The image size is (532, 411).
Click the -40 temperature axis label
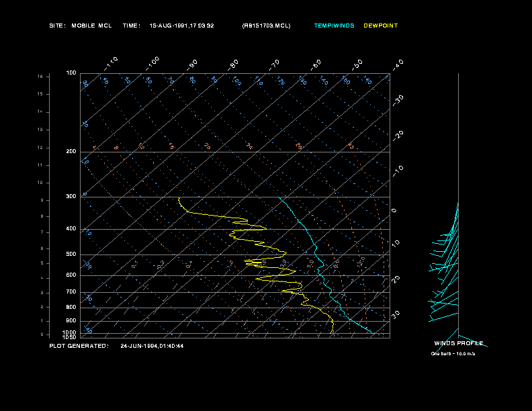pos(398,65)
